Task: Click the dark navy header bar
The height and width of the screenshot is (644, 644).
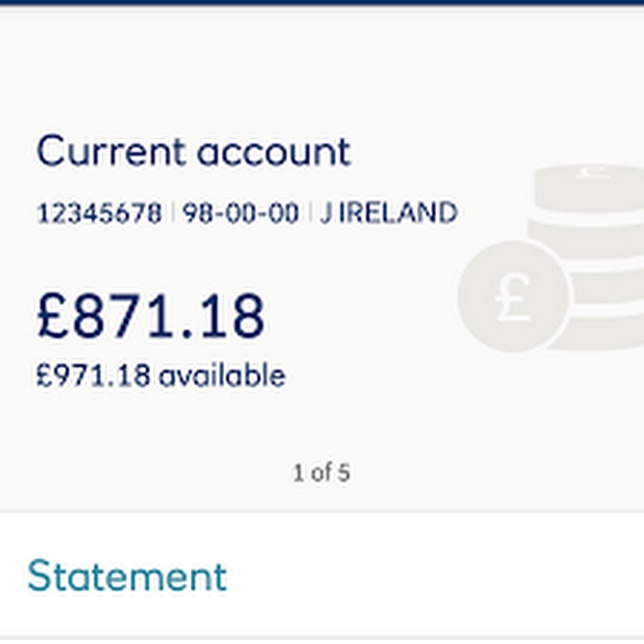Action: coord(322,2)
